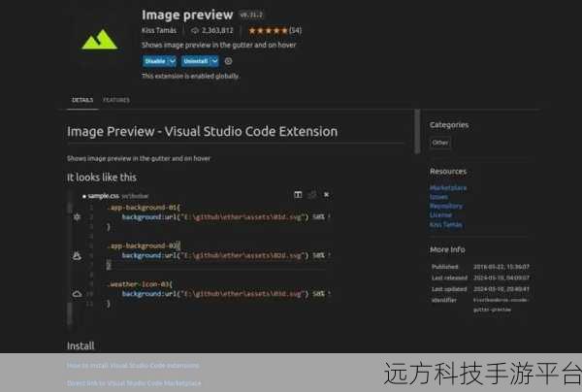Switch to the DETAILS tab

[x=82, y=100]
